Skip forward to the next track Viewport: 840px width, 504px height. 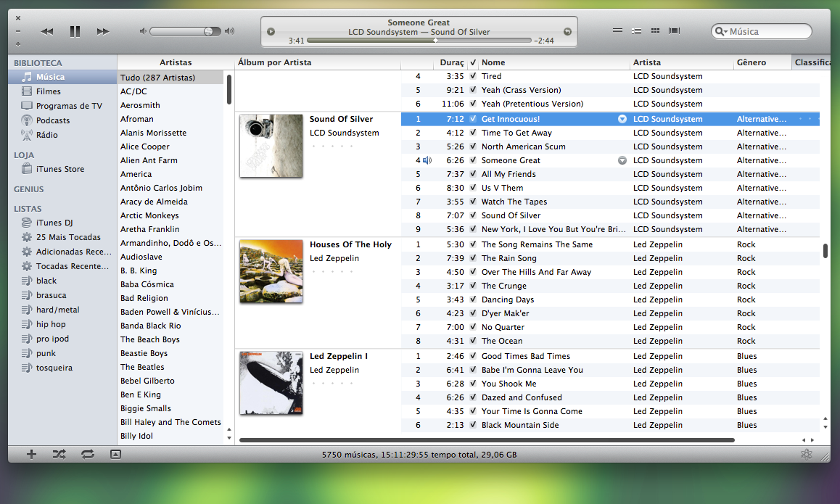[103, 32]
